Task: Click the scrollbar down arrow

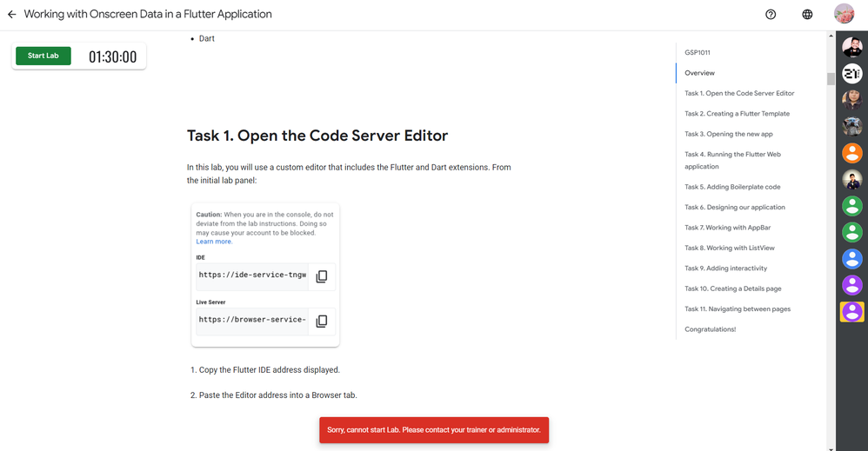Action: [831, 448]
